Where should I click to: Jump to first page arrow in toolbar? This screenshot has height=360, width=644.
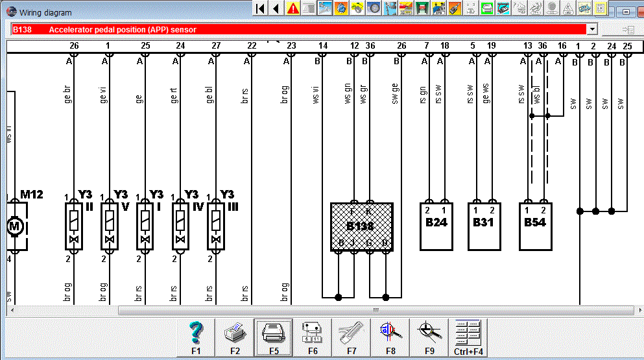click(x=260, y=8)
